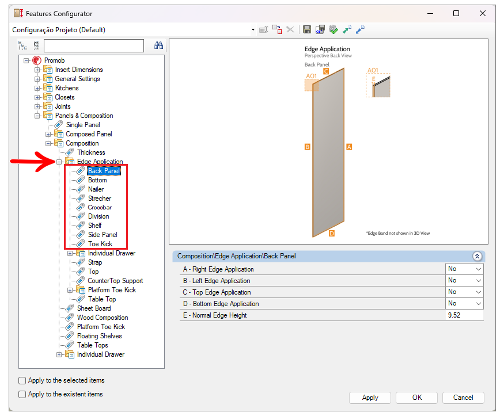The width and height of the screenshot is (504, 420).
Task: Enable Apply to the selected items
Action: (x=22, y=381)
